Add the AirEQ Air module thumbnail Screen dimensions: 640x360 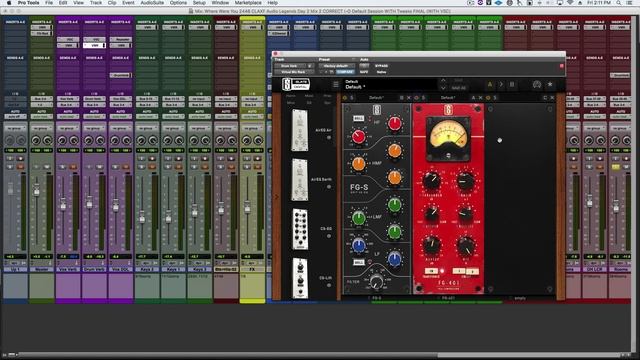click(x=300, y=130)
